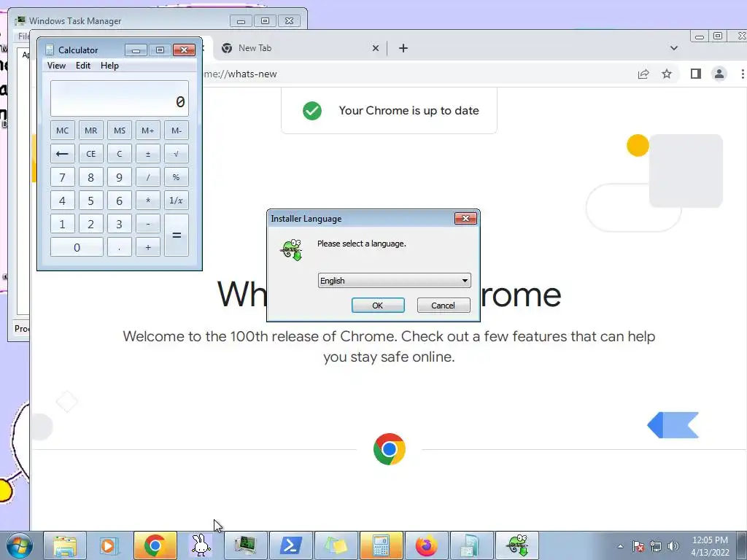This screenshot has height=560, width=747.
Task: Click the square root button
Action: [177, 154]
